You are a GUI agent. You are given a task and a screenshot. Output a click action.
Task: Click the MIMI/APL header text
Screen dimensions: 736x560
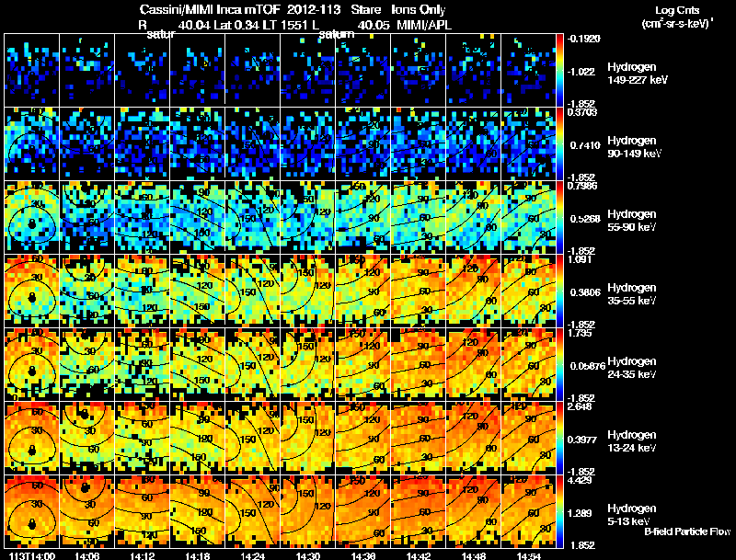[x=424, y=25]
